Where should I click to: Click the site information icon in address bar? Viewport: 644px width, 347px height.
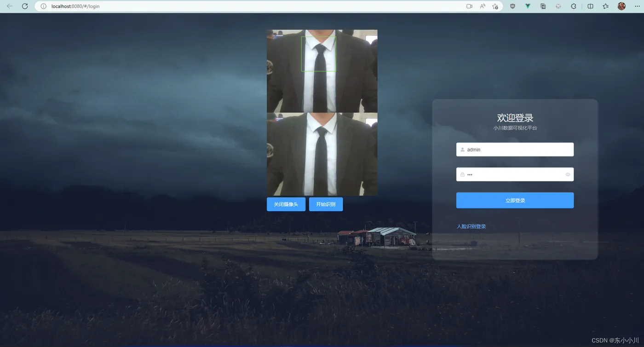click(x=43, y=6)
